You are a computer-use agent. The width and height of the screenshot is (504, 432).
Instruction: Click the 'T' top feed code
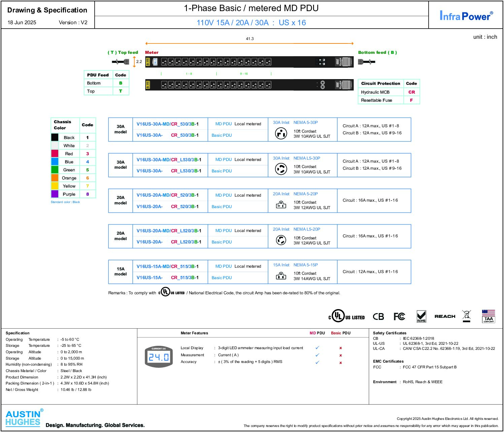(x=121, y=91)
